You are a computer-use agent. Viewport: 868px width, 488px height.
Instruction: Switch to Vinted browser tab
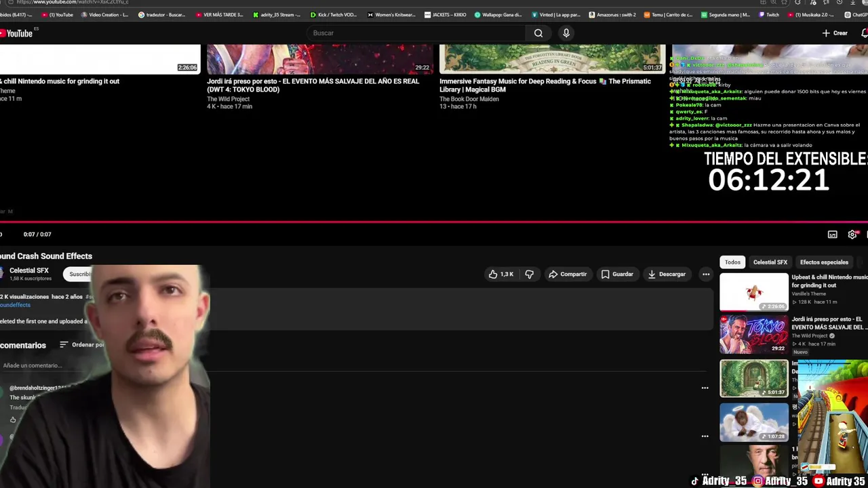point(556,15)
